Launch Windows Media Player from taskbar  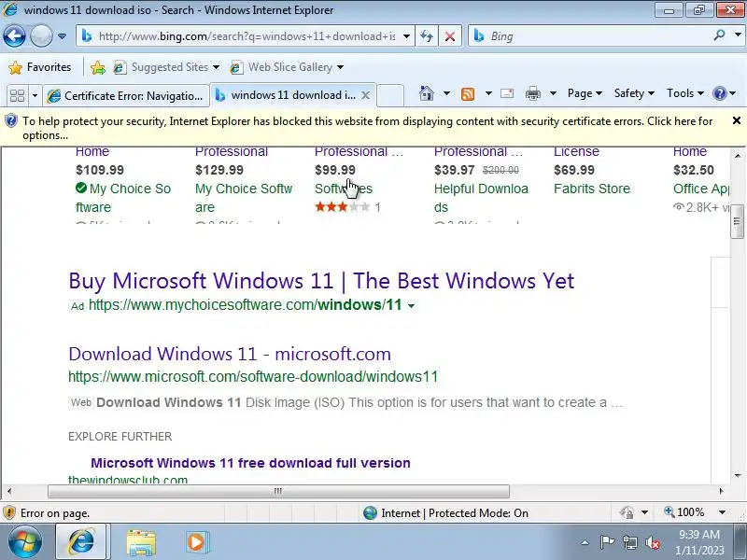(x=196, y=542)
